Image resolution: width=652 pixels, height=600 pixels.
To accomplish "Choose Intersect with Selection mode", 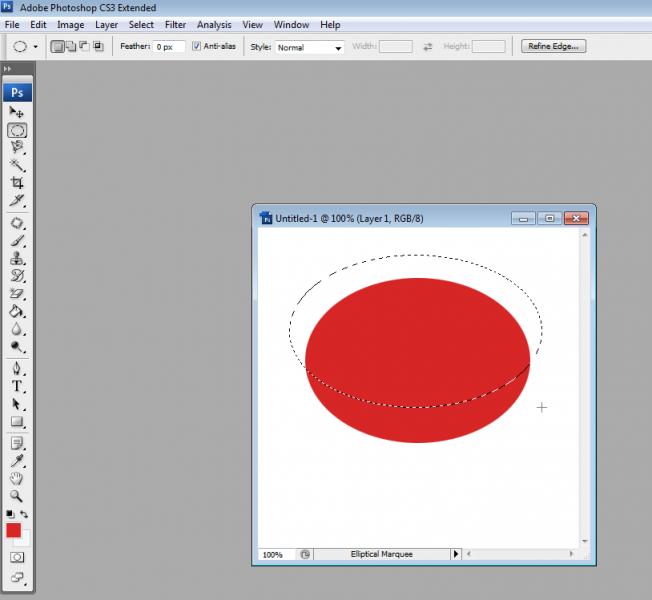I will pyautogui.click(x=98, y=46).
